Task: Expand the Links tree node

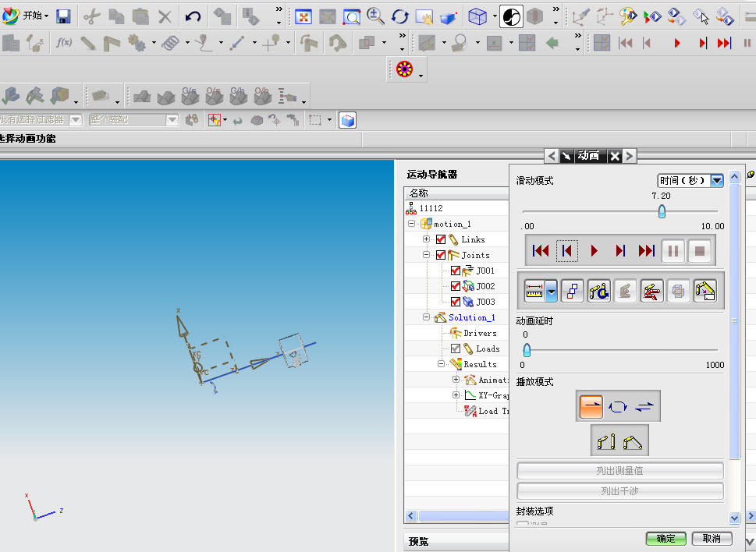Action: point(426,239)
